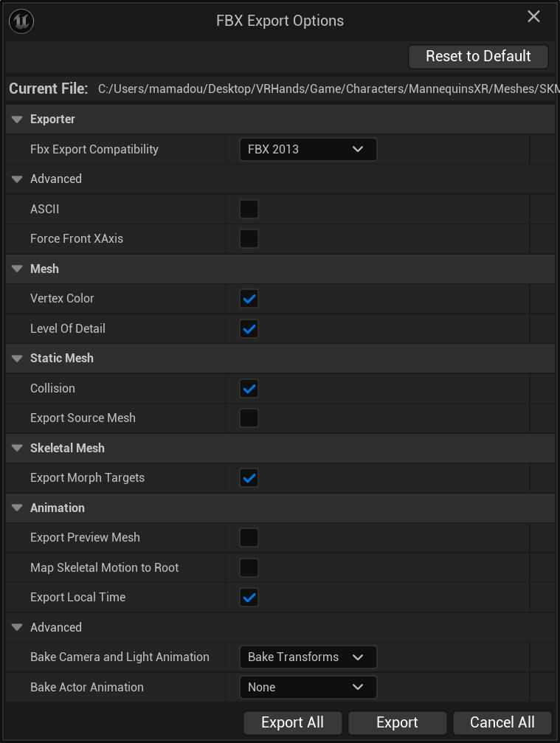Collapse the Exporter section

16,119
